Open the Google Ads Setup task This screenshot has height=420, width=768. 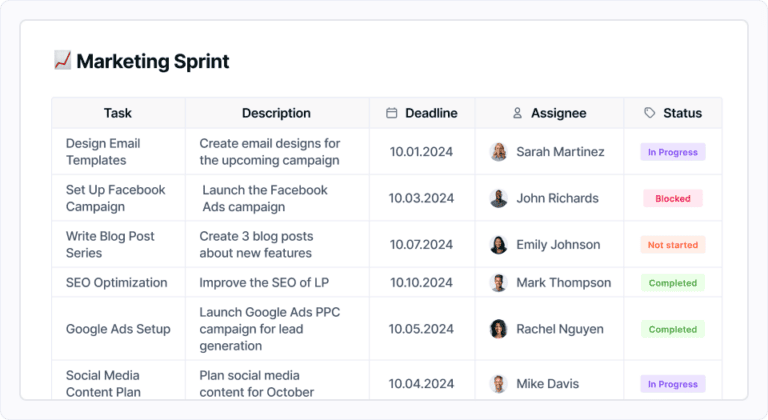pos(118,329)
